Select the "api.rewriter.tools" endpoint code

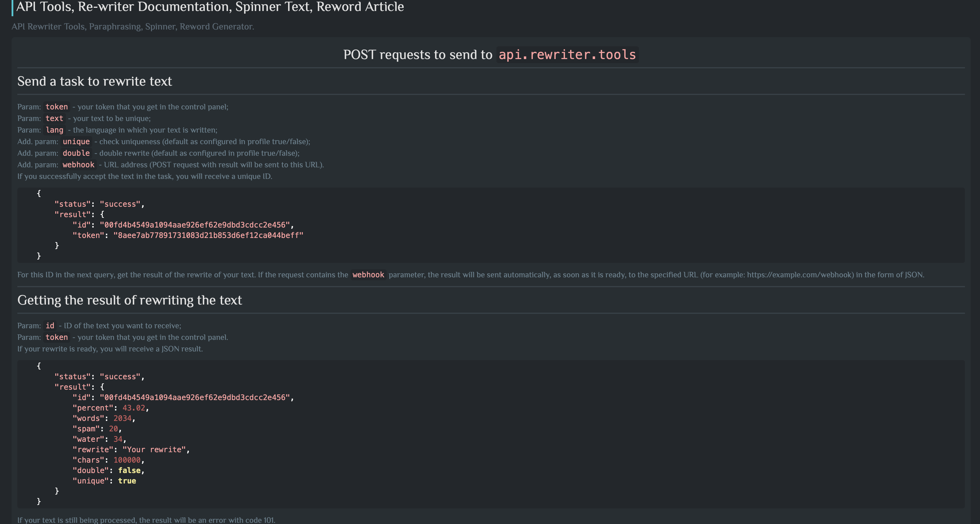pyautogui.click(x=567, y=55)
